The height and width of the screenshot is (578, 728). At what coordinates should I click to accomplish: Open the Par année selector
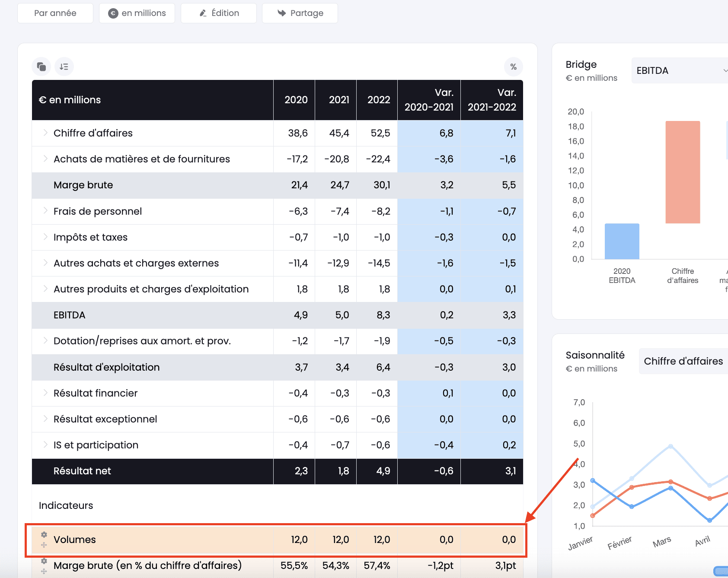point(55,13)
